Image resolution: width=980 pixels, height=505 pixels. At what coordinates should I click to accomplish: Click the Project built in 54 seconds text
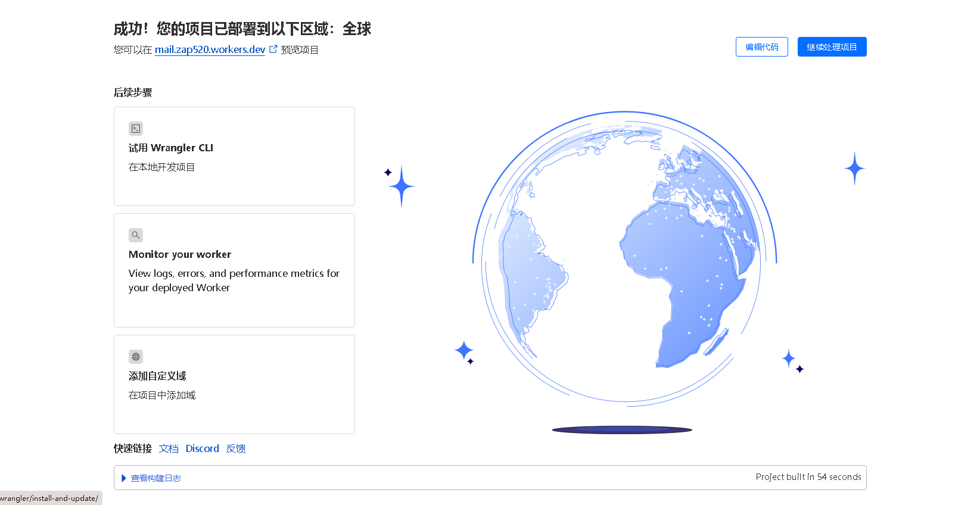pos(808,477)
